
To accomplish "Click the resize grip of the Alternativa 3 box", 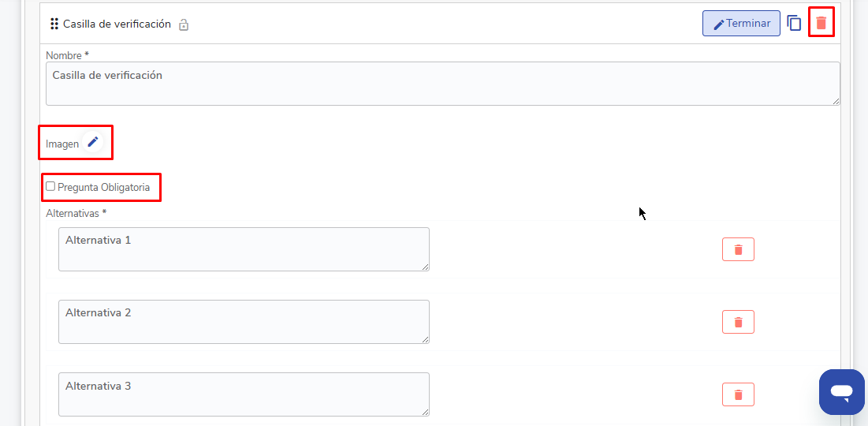I will 426,413.
